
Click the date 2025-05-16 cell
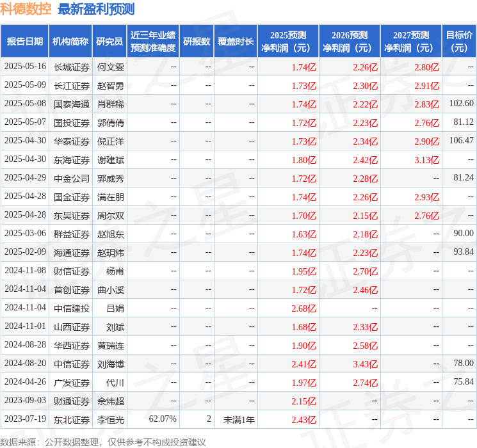[x=25, y=67]
